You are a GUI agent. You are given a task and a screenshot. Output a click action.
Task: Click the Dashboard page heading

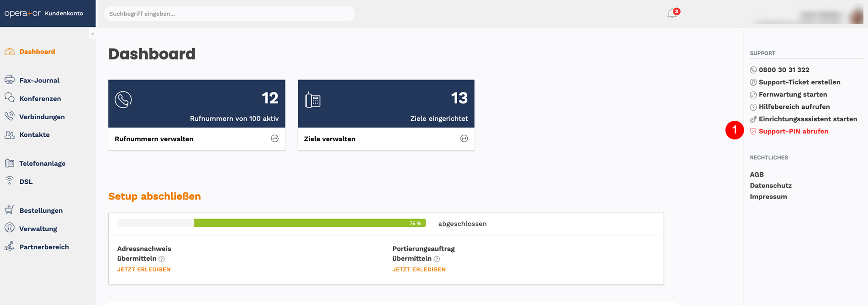(x=152, y=54)
